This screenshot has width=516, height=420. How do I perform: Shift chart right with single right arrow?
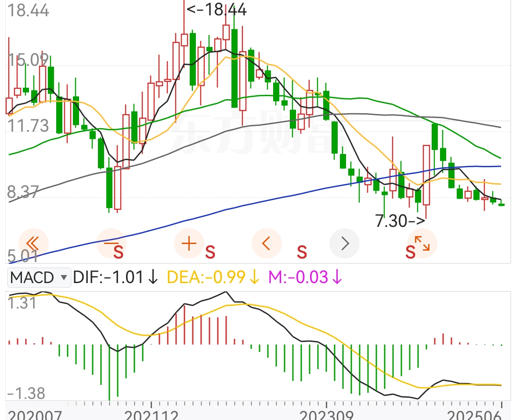tap(345, 244)
